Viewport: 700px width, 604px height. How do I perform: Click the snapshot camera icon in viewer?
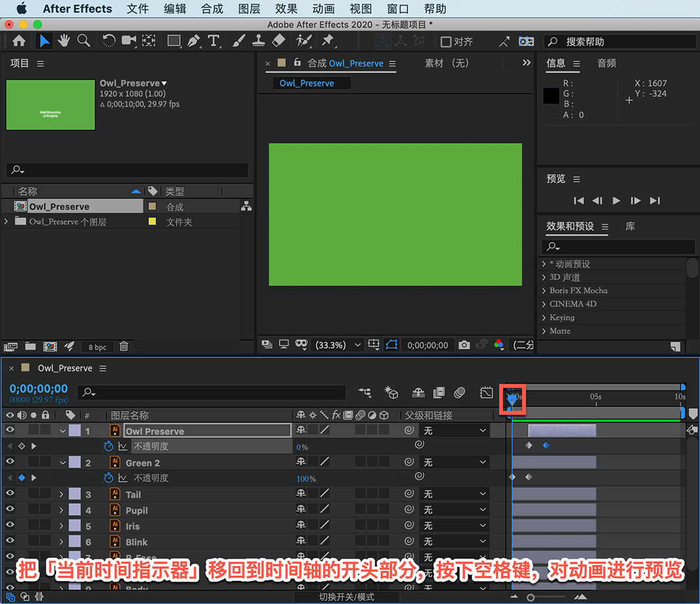(464, 345)
